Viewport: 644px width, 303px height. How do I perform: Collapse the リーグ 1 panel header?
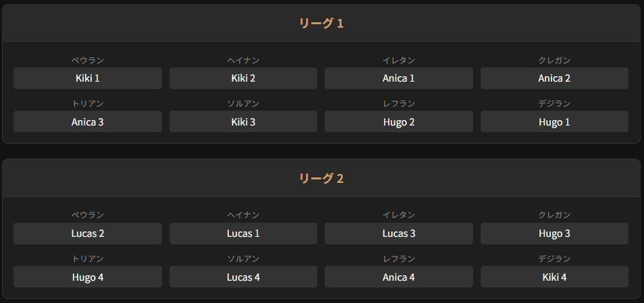321,24
